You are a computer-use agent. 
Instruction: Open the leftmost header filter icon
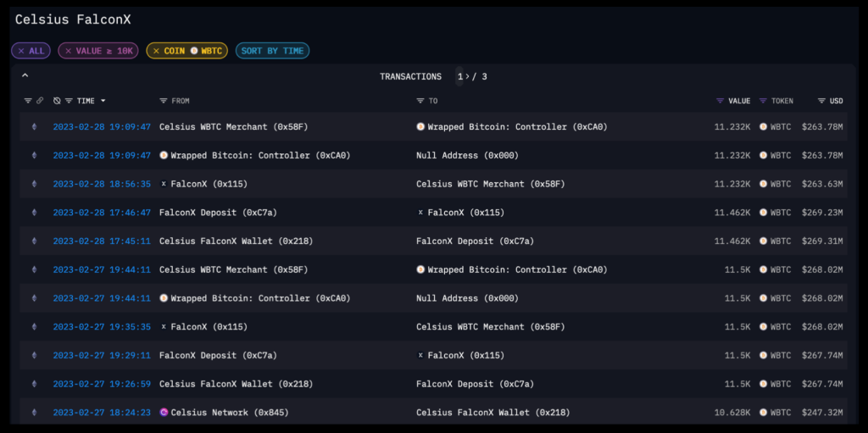(x=28, y=101)
